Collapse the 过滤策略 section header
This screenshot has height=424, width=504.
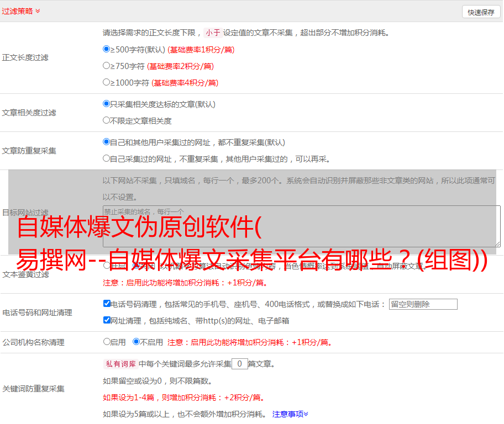(21, 11)
